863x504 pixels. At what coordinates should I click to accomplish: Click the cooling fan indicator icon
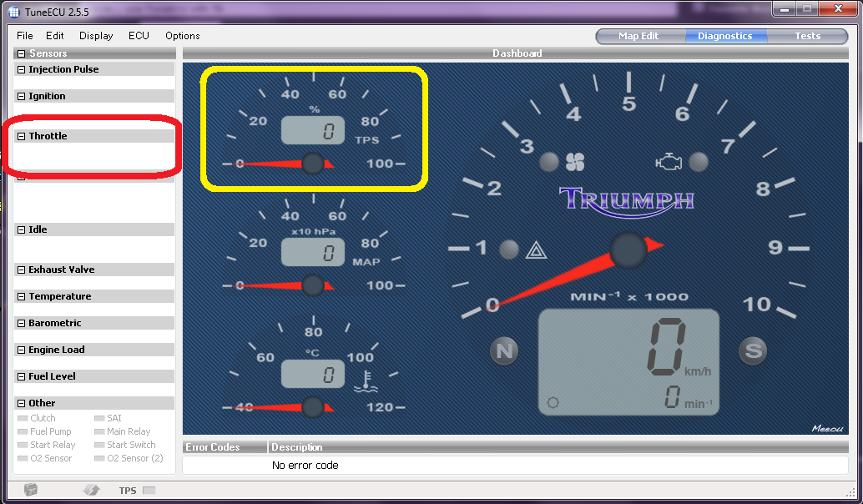573,161
